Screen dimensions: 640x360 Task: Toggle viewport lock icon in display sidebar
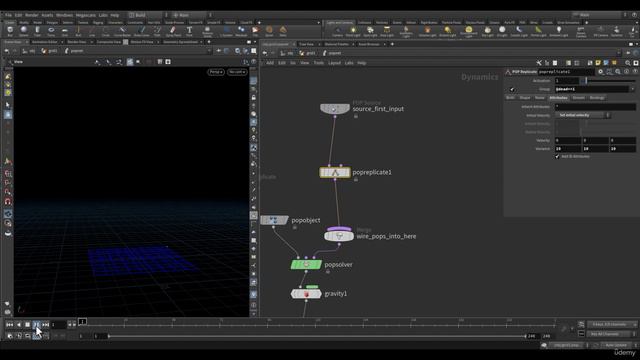(253, 98)
